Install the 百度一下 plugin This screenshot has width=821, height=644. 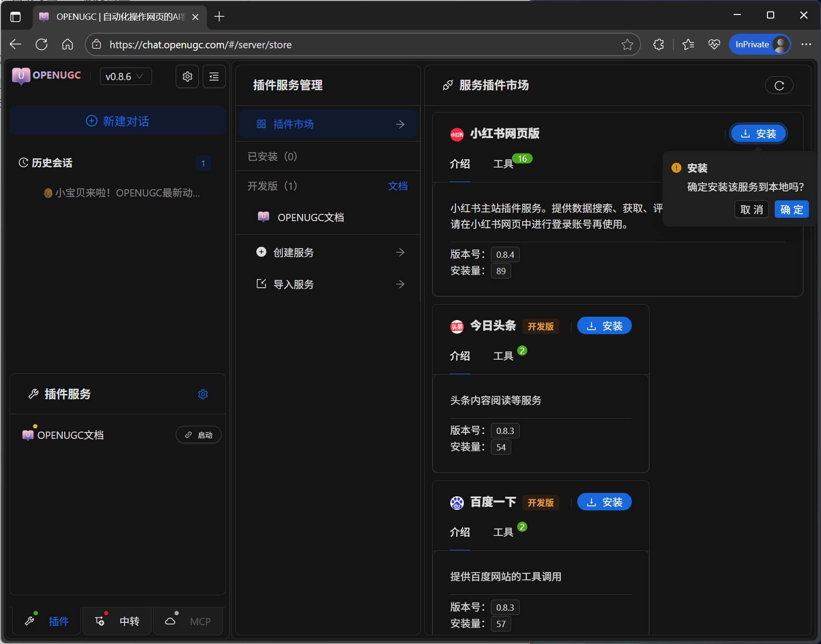point(604,502)
